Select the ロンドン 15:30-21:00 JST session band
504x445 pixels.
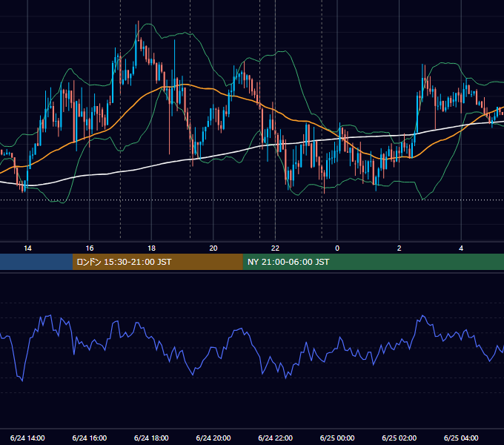point(157,262)
